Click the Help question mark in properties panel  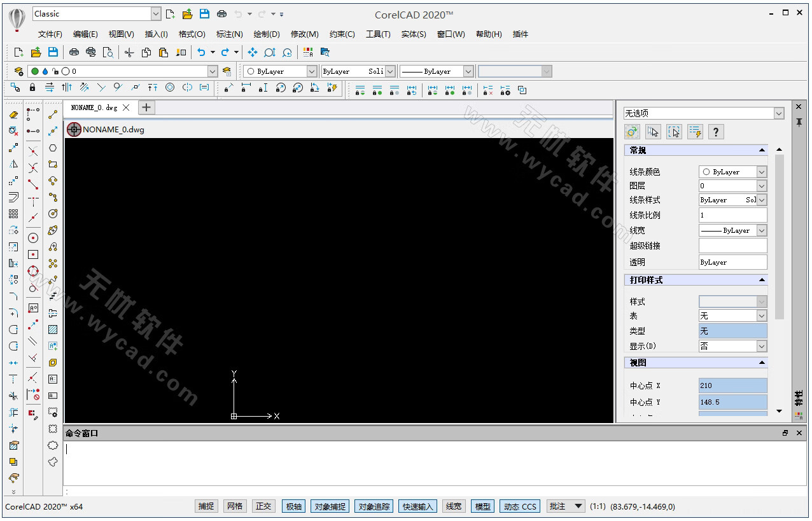click(716, 132)
